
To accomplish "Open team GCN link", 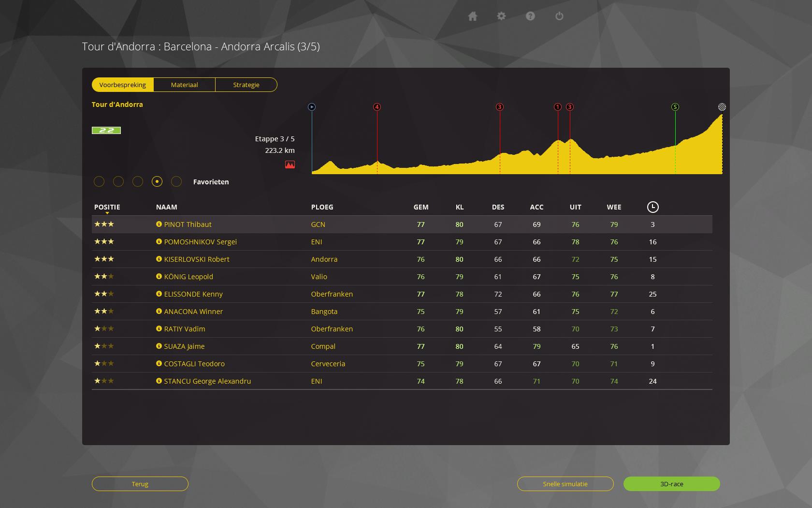I will coord(318,224).
